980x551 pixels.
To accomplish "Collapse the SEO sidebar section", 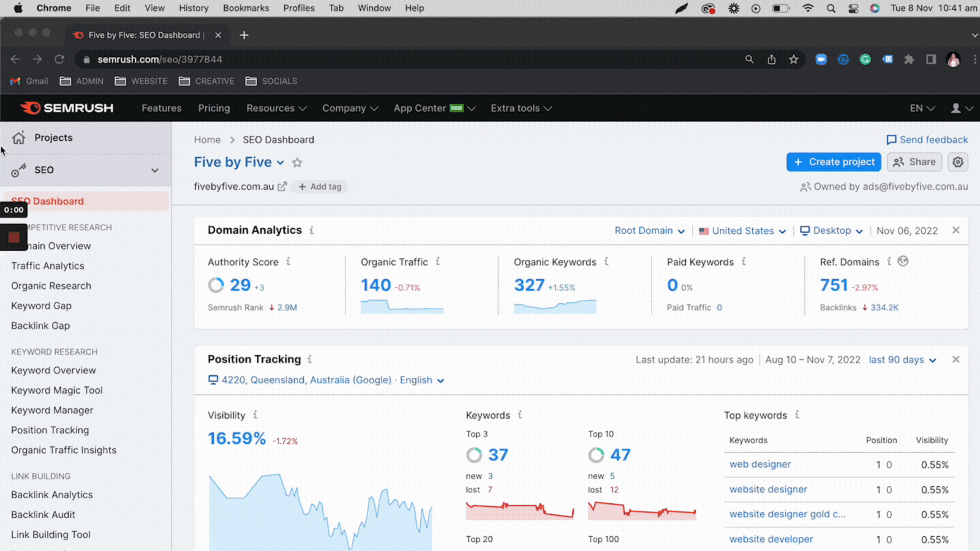I will pos(155,170).
